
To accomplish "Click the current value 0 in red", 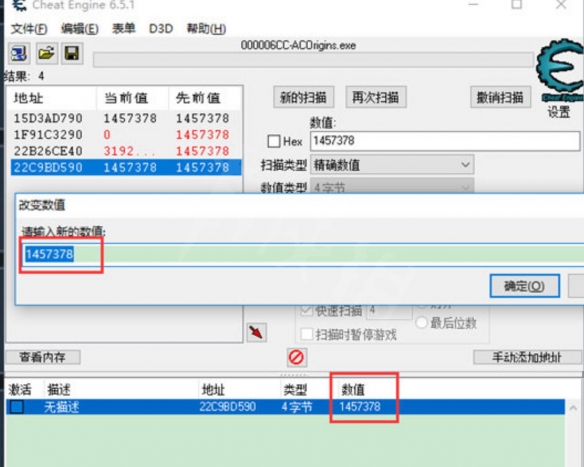I will click(107, 135).
